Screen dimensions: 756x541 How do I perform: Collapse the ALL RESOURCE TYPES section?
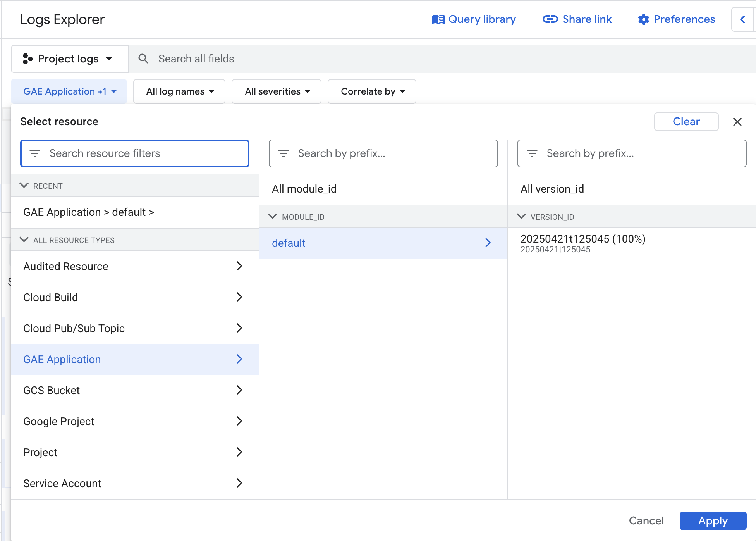pyautogui.click(x=24, y=240)
